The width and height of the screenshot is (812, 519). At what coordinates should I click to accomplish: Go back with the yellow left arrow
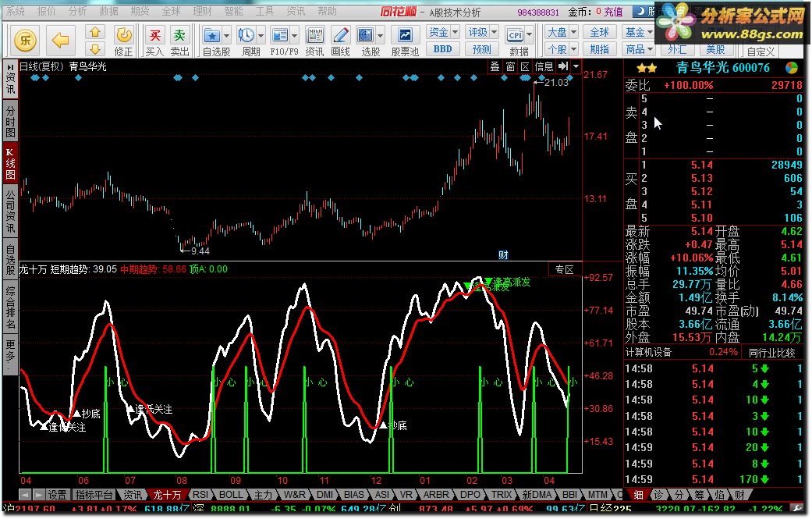click(x=60, y=40)
